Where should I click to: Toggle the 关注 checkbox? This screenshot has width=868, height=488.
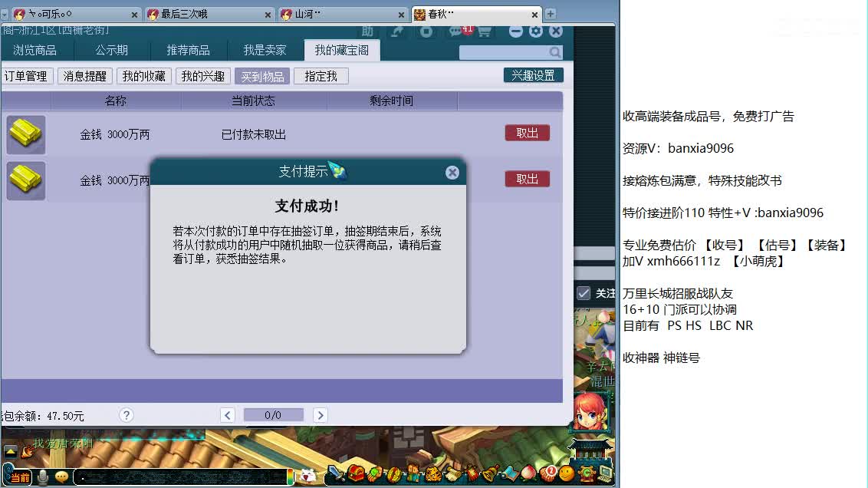[584, 293]
